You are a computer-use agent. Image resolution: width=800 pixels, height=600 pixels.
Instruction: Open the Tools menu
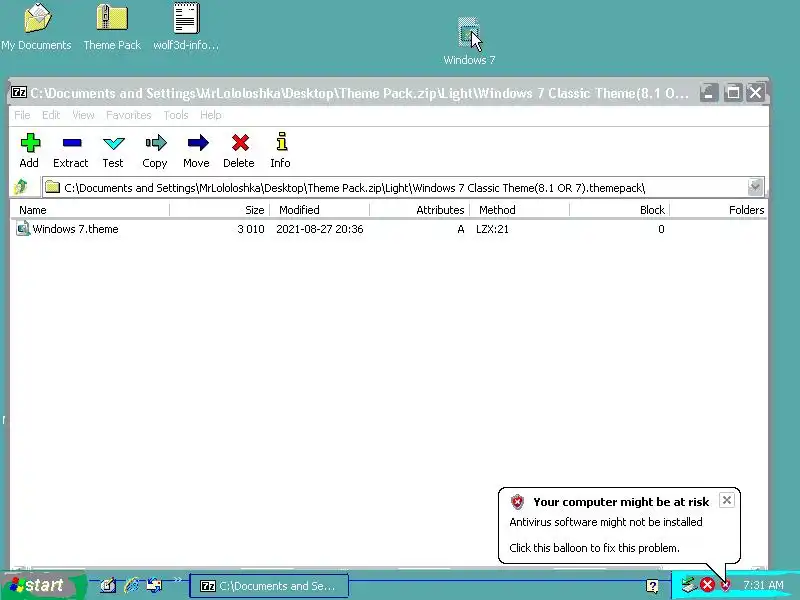pyautogui.click(x=176, y=115)
